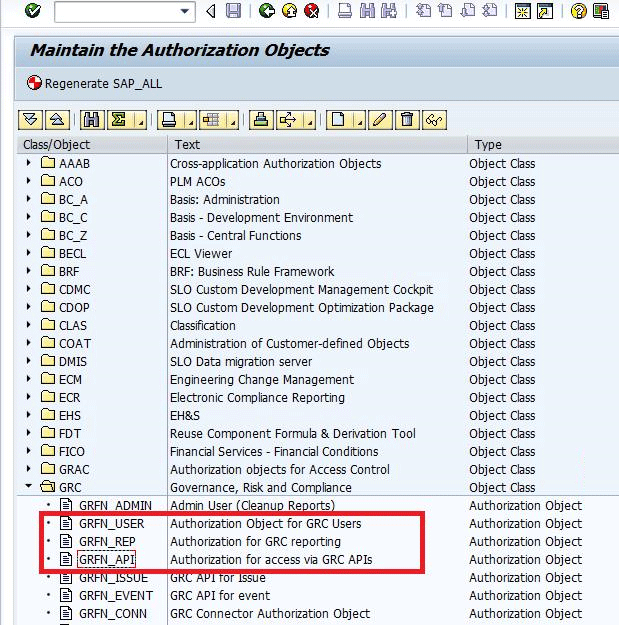Hide the command field with the triangle arrow

tap(211, 11)
